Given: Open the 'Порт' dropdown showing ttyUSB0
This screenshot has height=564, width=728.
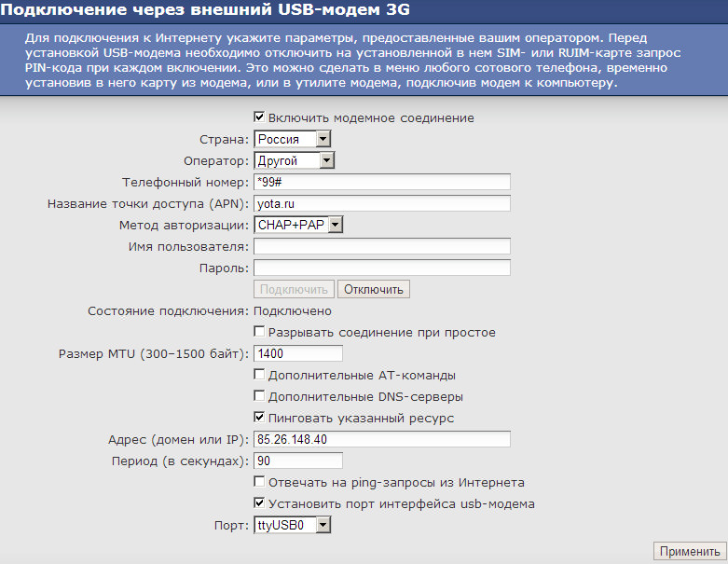Looking at the screenshot, I should (293, 526).
